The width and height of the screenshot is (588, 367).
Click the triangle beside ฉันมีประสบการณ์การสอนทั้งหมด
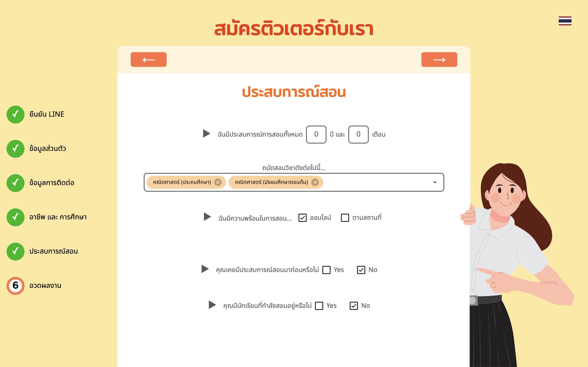pyautogui.click(x=206, y=133)
